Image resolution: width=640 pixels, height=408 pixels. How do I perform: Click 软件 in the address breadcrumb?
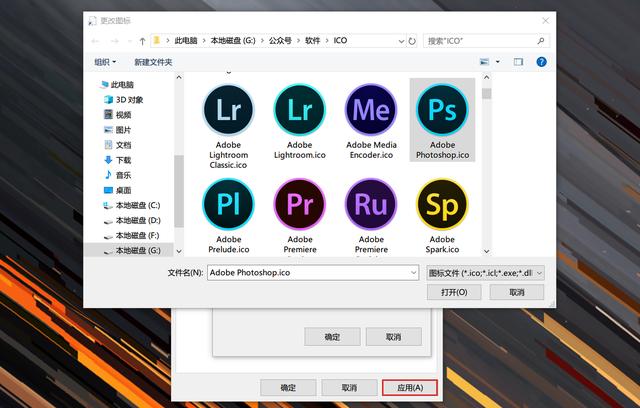pos(312,40)
